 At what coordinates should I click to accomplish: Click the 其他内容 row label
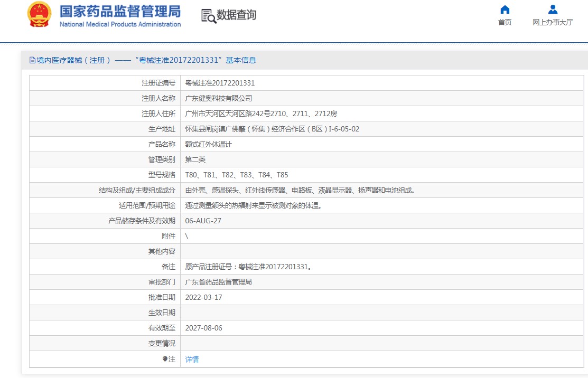(x=162, y=252)
